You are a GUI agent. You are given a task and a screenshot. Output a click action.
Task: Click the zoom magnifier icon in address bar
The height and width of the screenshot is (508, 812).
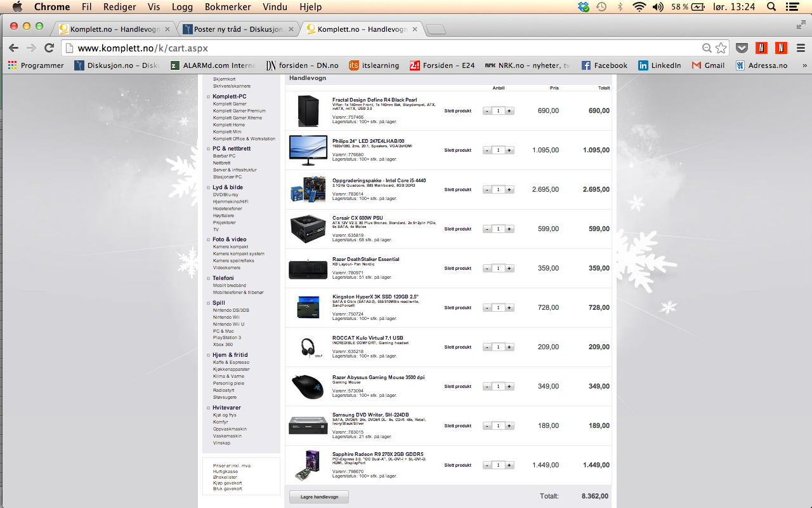pyautogui.click(x=707, y=48)
